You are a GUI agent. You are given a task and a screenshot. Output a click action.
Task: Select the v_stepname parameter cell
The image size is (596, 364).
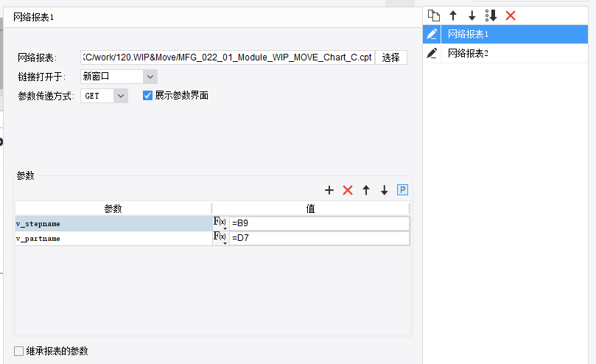click(113, 224)
